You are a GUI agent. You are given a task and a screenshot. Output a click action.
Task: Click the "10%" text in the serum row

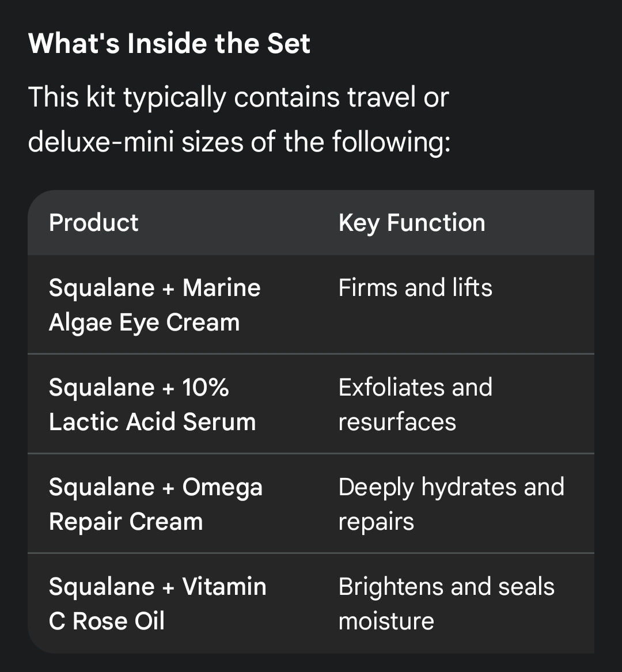206,388
